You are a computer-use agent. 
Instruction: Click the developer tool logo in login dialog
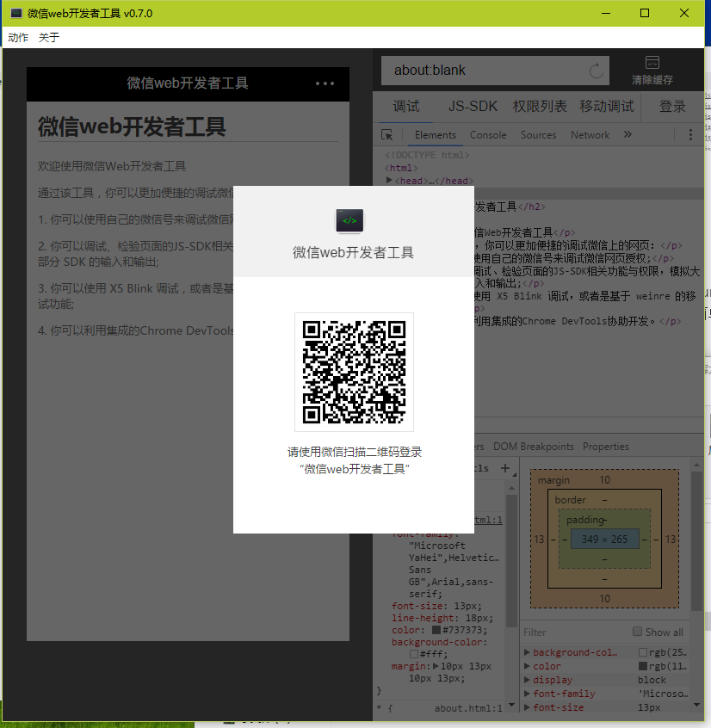(349, 220)
